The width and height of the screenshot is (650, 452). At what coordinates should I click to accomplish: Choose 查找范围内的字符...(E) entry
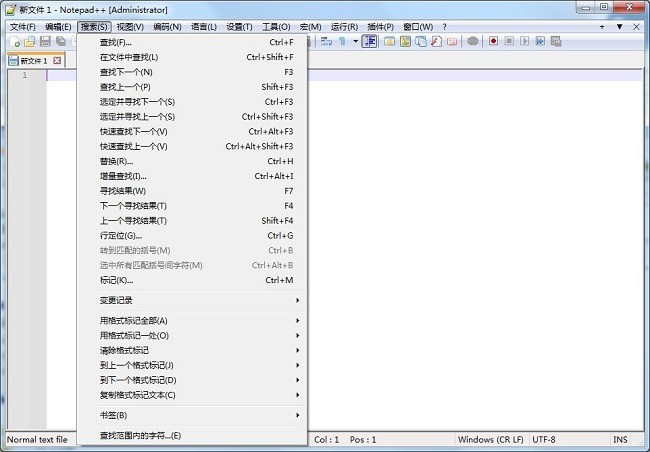point(192,436)
